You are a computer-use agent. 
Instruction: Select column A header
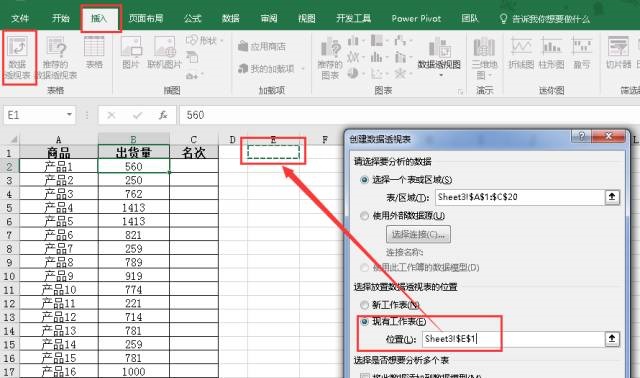pos(58,139)
